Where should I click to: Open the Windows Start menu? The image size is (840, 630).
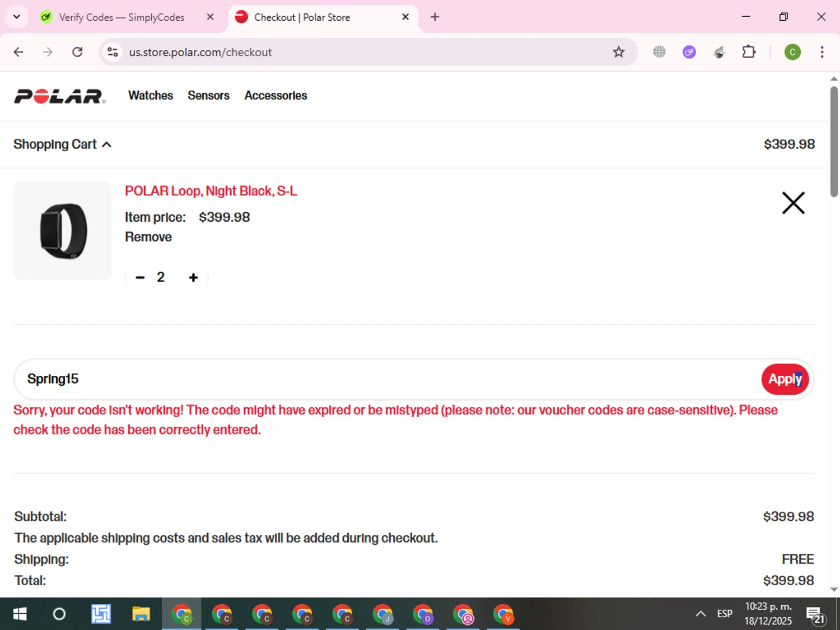[x=20, y=614]
